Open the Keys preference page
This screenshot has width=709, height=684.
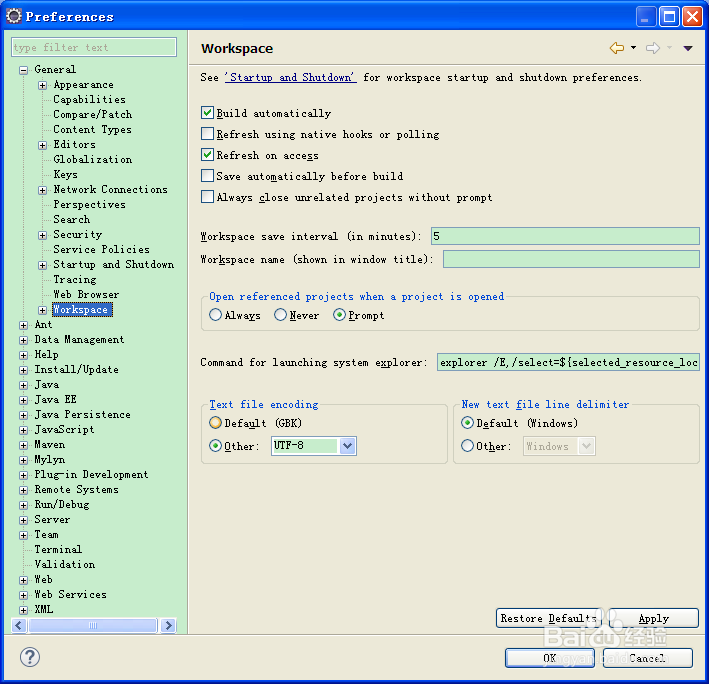(x=65, y=175)
